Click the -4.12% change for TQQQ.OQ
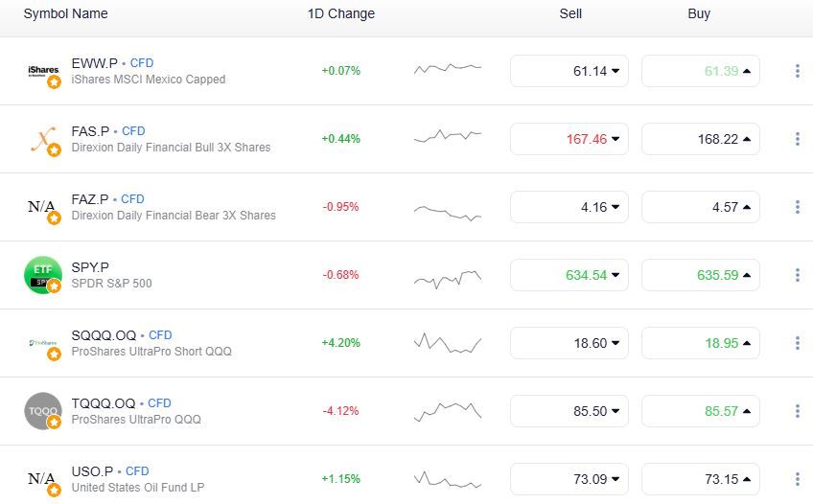Image resolution: width=813 pixels, height=504 pixels. [x=340, y=411]
